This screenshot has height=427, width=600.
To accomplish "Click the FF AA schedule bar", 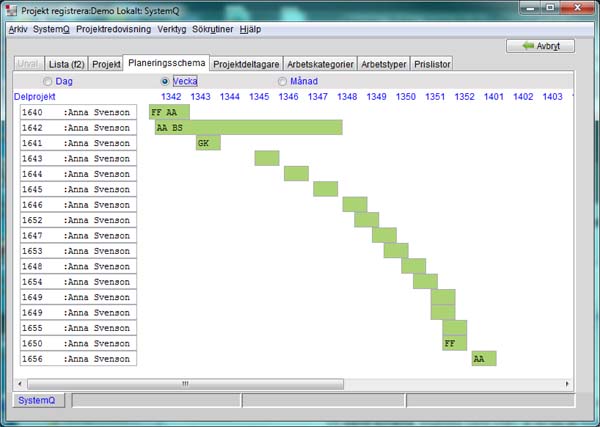I will 169,112.
